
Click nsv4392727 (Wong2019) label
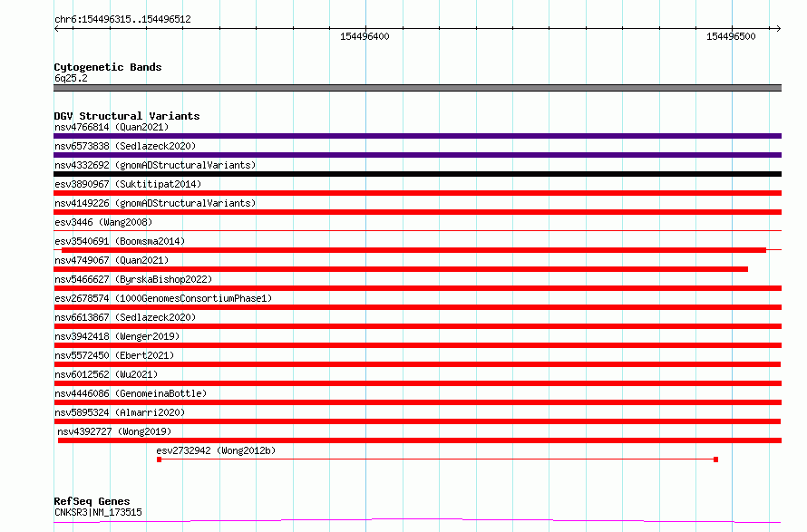coord(114,431)
